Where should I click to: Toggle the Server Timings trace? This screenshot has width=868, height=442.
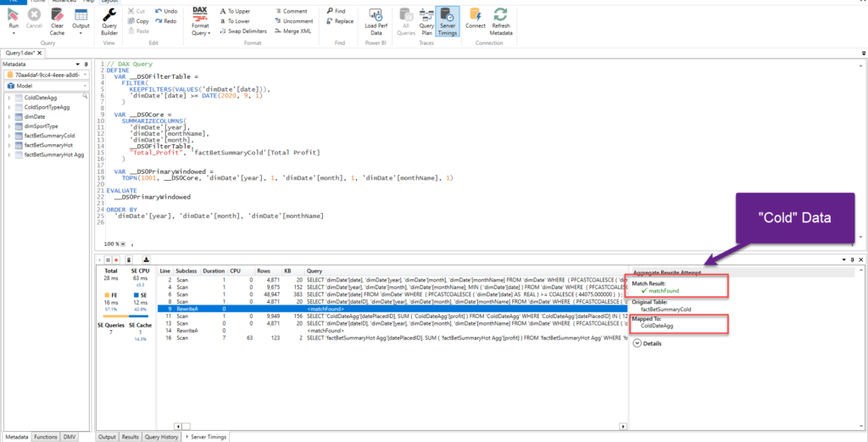pyautogui.click(x=447, y=21)
